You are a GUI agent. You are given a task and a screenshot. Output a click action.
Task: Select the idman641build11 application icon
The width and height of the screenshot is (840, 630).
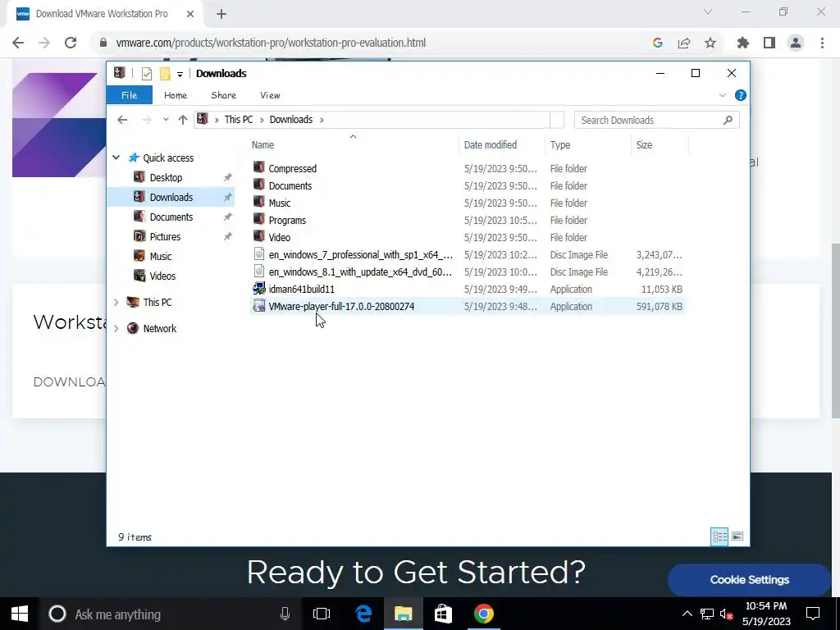[x=259, y=288]
